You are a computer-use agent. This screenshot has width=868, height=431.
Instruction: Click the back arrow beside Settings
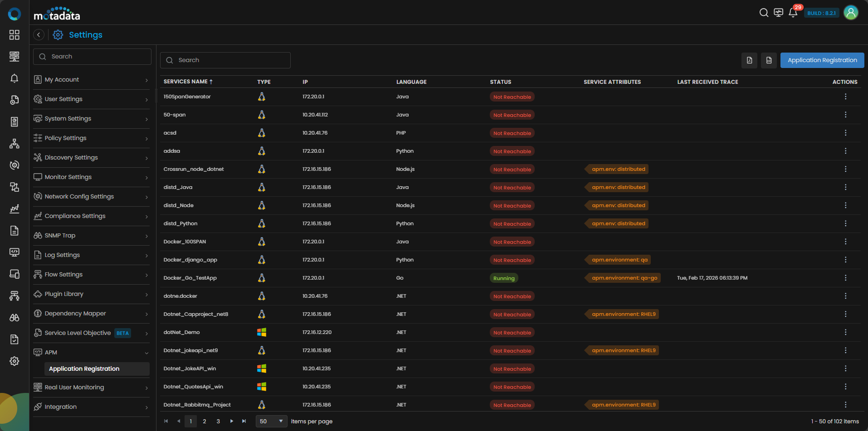click(39, 35)
